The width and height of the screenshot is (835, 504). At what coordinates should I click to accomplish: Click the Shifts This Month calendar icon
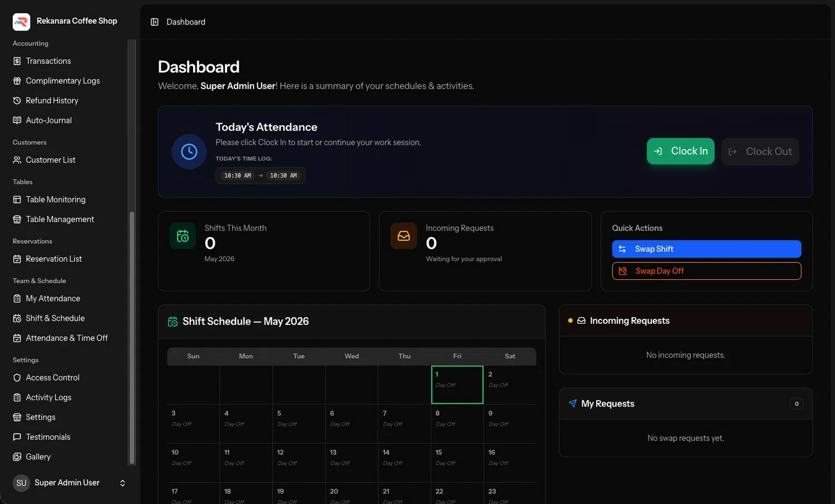[183, 236]
